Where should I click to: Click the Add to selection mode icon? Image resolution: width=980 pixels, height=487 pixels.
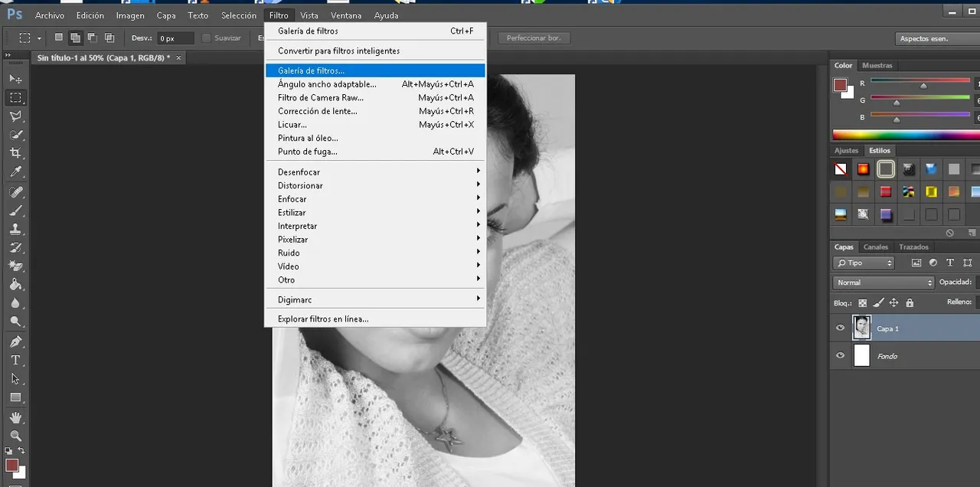point(76,38)
